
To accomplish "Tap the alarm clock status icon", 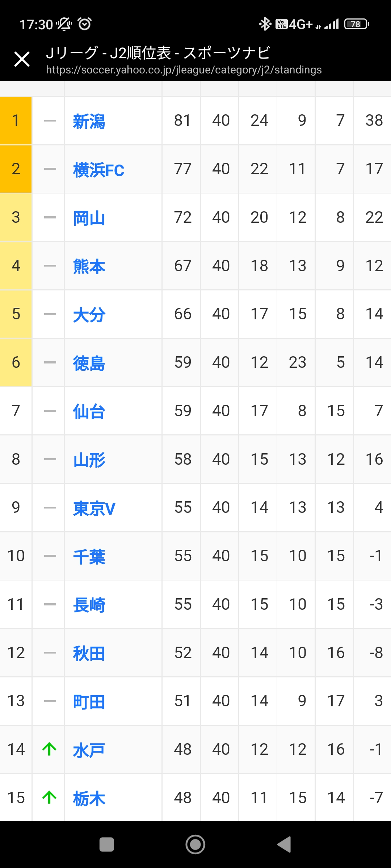I will pyautogui.click(x=85, y=24).
